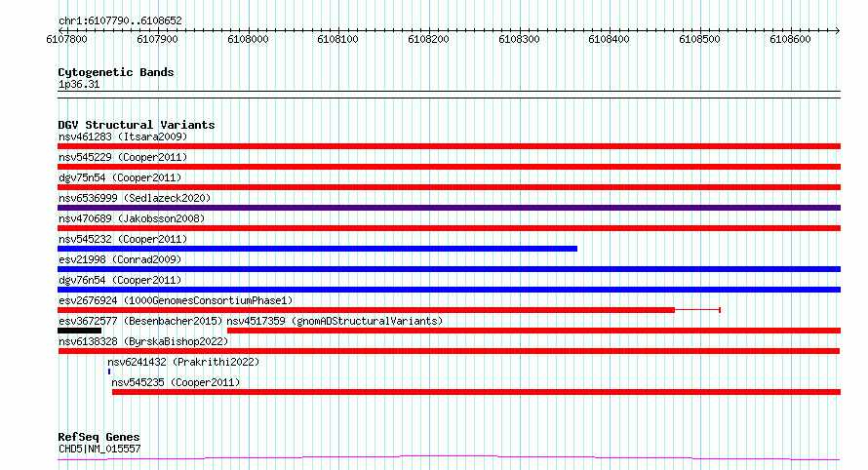Select the 1p36.31 band label

(x=79, y=84)
